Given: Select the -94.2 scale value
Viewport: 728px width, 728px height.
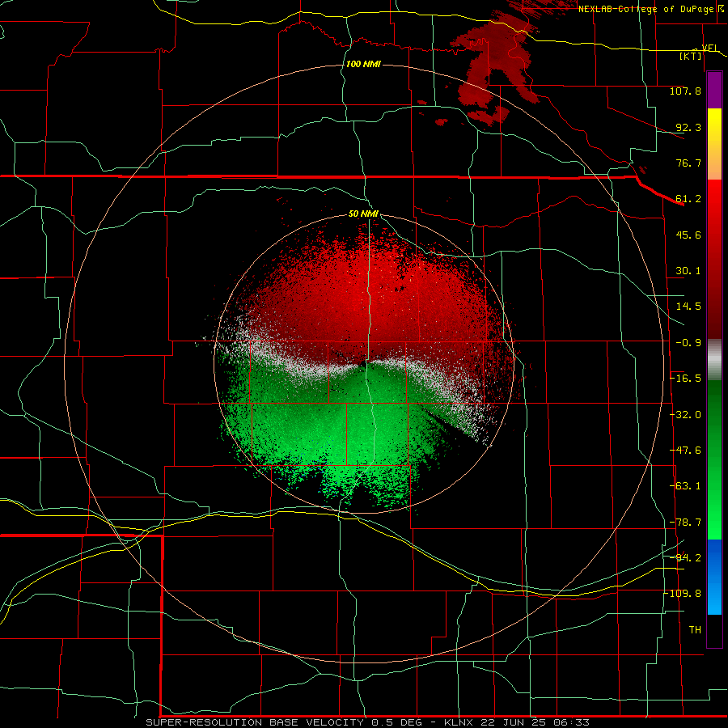Looking at the screenshot, I should [685, 558].
